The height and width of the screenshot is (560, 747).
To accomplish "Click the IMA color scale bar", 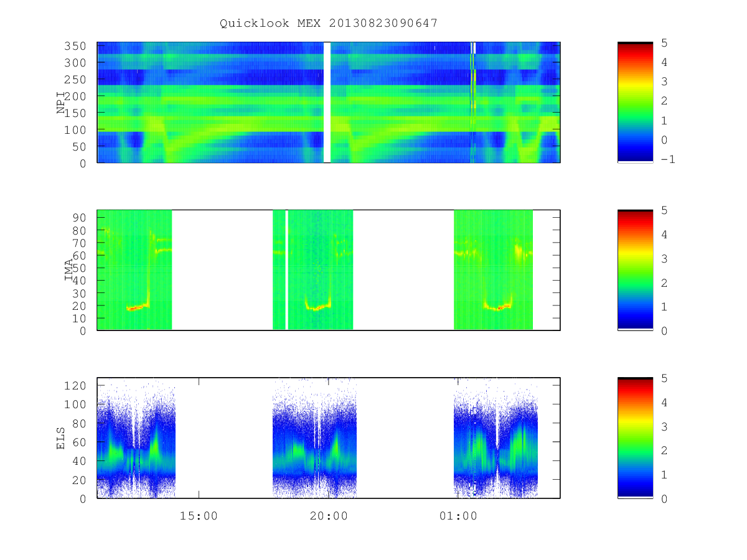I will 635,270.
